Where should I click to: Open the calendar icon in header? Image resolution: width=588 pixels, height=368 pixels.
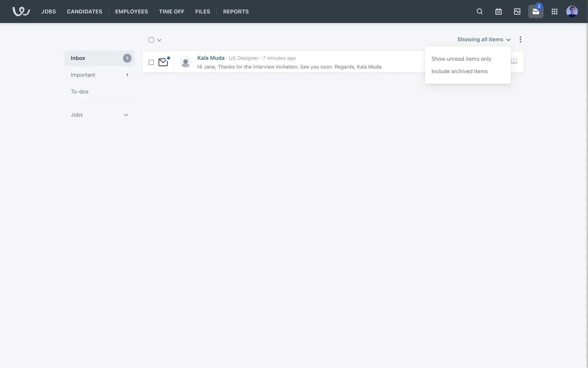click(498, 11)
